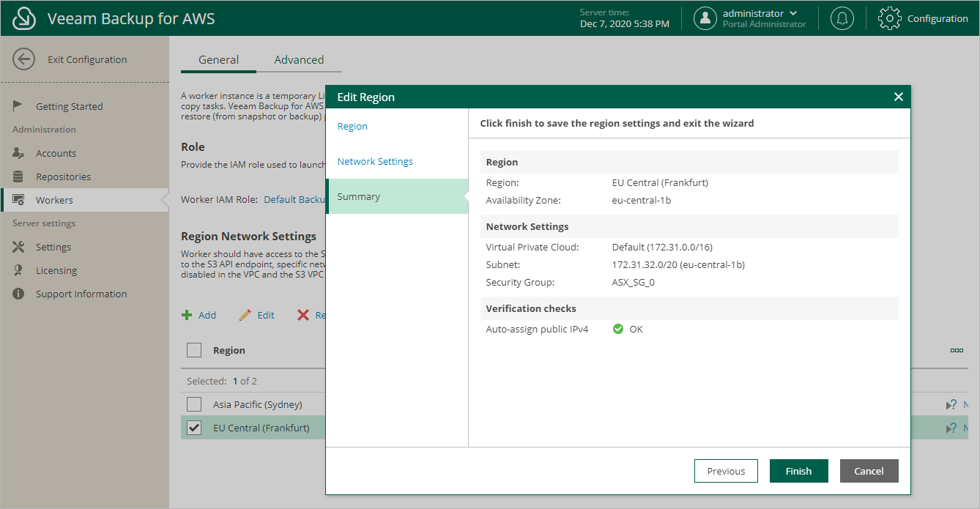
Task: Click the Getting Started flag icon
Action: [18, 106]
